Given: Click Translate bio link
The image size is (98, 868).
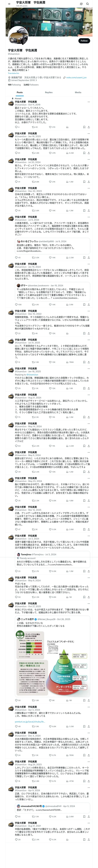Looking at the screenshot, I should (14, 73).
